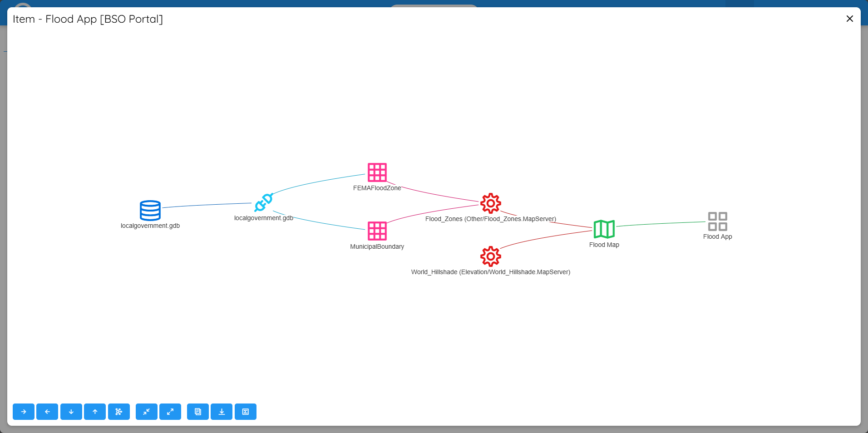The width and height of the screenshot is (868, 433).
Task: Open the World_Hillshade MapServer gear node
Action: pos(490,256)
